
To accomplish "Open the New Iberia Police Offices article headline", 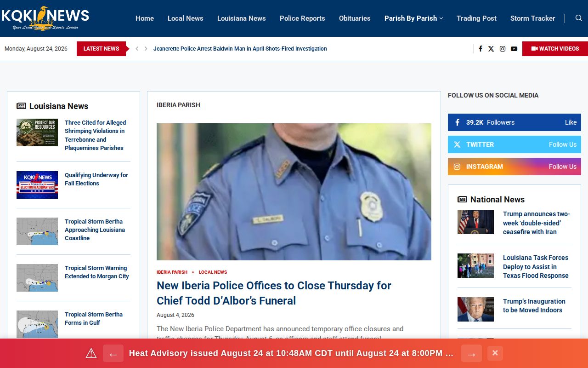I will (x=274, y=293).
